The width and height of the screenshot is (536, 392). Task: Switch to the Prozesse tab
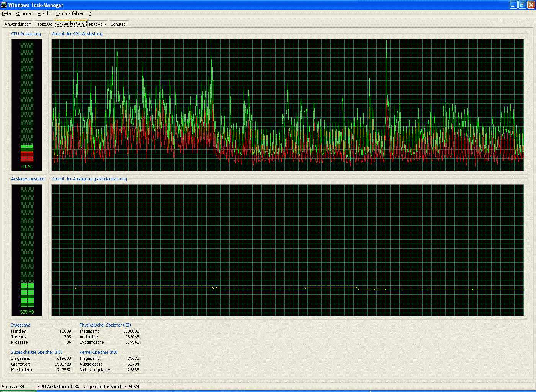(x=44, y=24)
